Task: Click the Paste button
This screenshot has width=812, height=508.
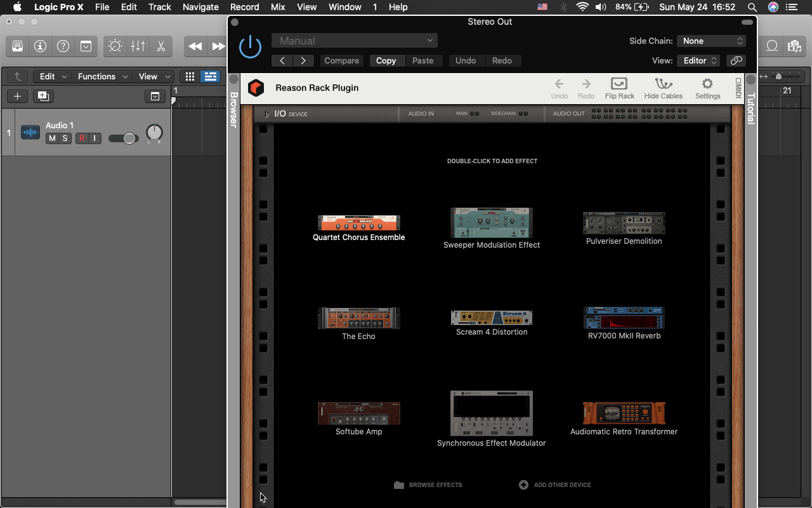Action: click(422, 61)
